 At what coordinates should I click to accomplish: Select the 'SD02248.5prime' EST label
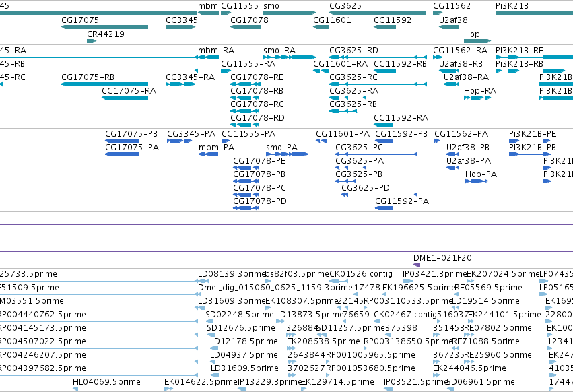point(240,315)
